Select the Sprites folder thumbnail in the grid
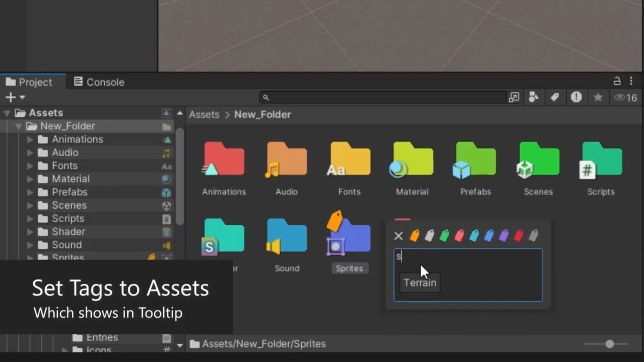 (x=349, y=234)
